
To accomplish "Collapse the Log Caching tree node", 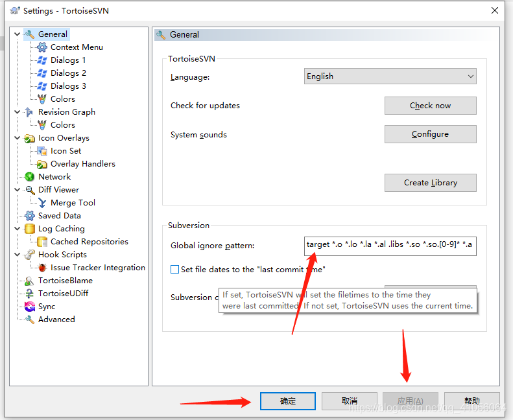I will [18, 228].
